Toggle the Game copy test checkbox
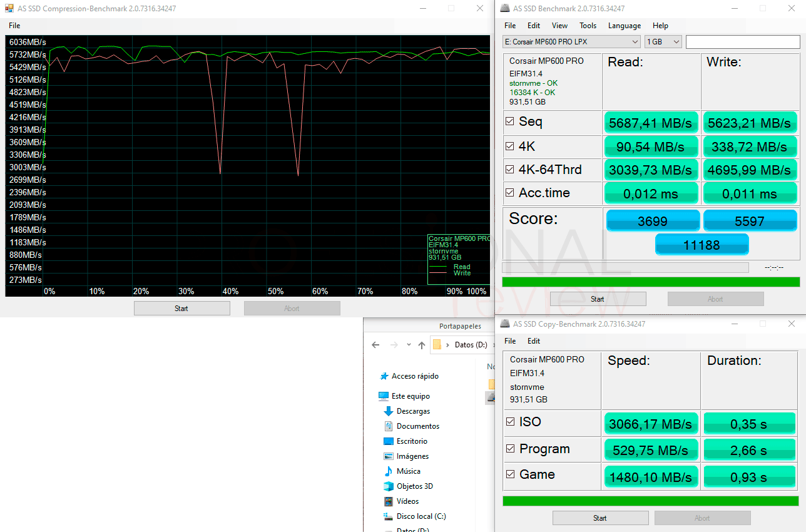Image resolution: width=806 pixels, height=532 pixels. tap(511, 474)
